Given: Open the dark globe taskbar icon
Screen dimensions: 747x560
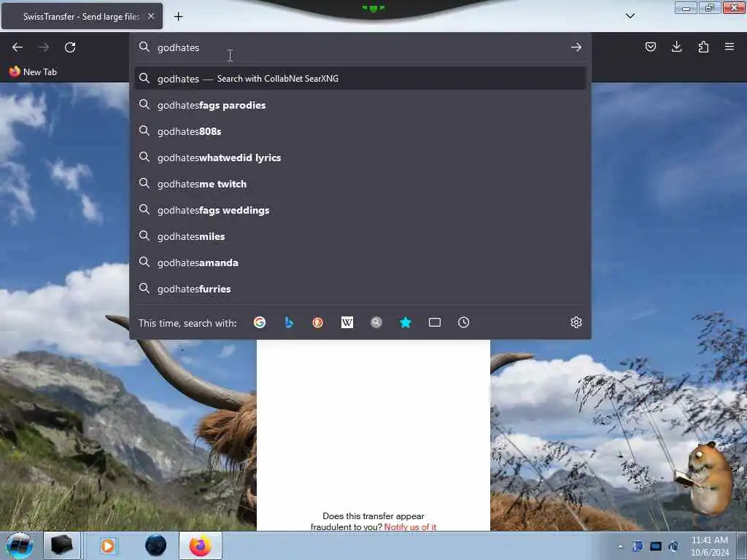Looking at the screenshot, I should click(x=156, y=545).
